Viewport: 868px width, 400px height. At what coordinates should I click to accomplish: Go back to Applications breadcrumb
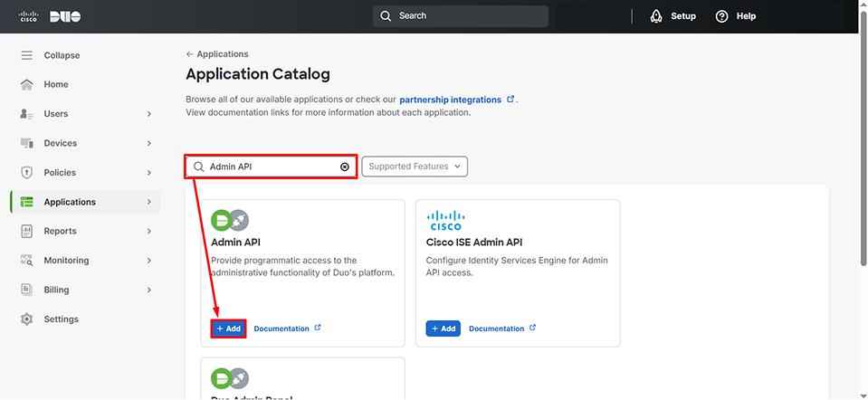(223, 54)
